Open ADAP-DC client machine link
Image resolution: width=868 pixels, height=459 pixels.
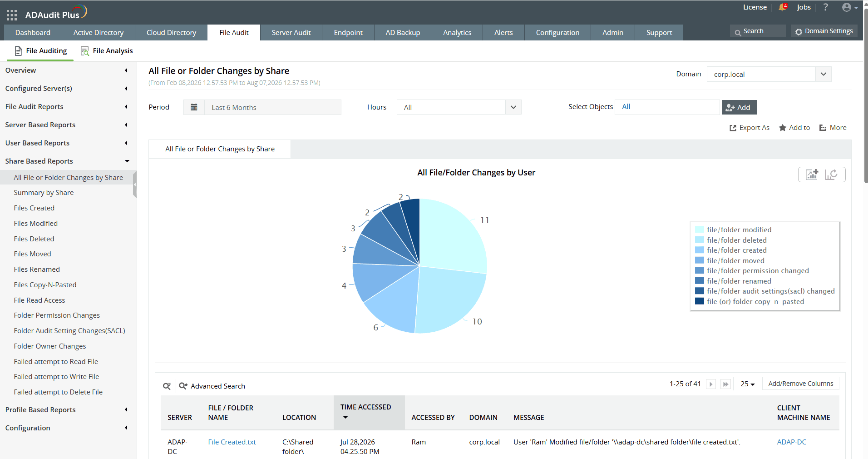tap(791, 442)
